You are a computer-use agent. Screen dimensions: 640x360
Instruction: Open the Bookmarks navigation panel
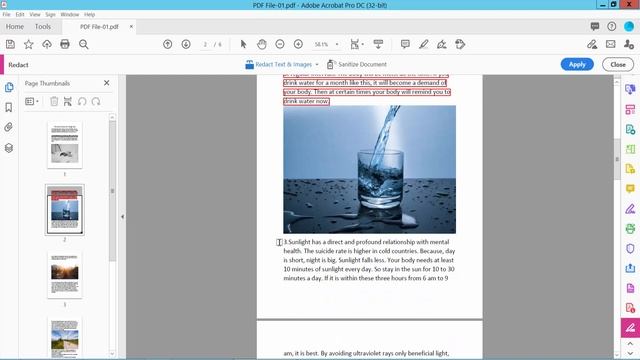click(x=9, y=107)
